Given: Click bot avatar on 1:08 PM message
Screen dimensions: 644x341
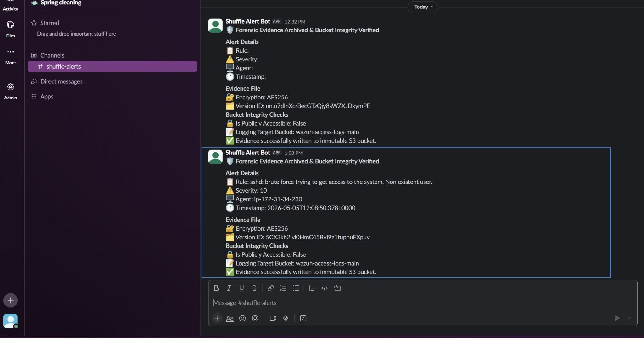Looking at the screenshot, I should [215, 157].
